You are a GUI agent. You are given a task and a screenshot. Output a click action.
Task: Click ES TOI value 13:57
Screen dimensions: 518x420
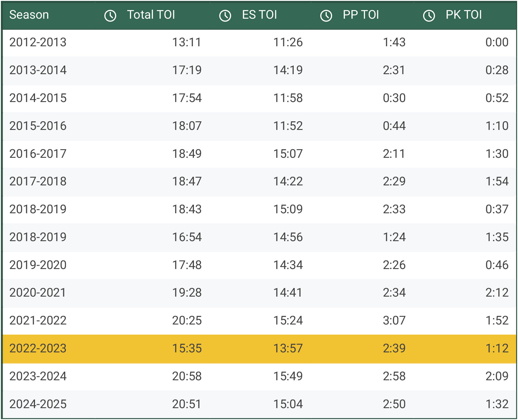[288, 349]
